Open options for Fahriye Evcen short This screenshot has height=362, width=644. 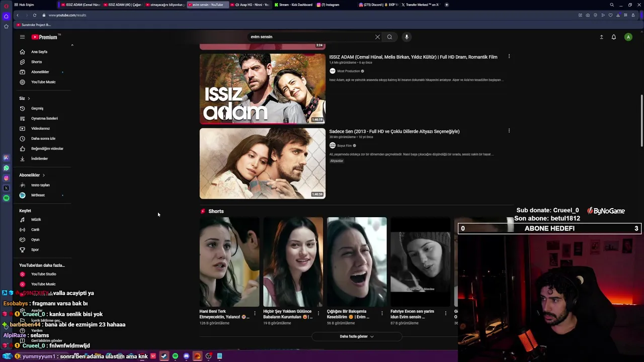(446, 313)
